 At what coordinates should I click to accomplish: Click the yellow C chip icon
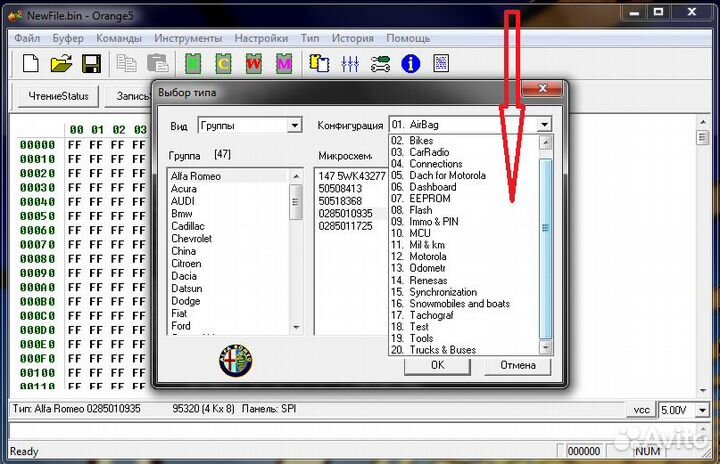pyautogui.click(x=224, y=64)
